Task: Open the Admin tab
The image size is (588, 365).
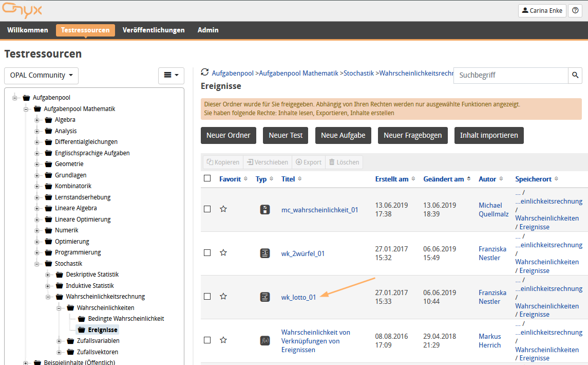Action: 208,30
